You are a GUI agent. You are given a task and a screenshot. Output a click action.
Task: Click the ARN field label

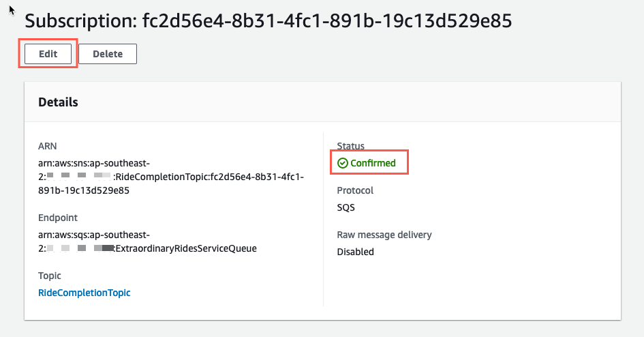pyautogui.click(x=47, y=146)
